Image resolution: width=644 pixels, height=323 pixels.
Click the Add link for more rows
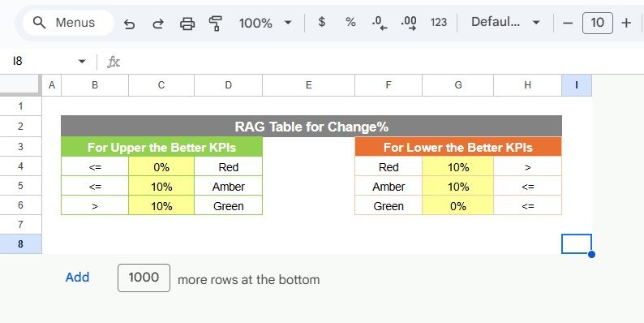(x=77, y=278)
